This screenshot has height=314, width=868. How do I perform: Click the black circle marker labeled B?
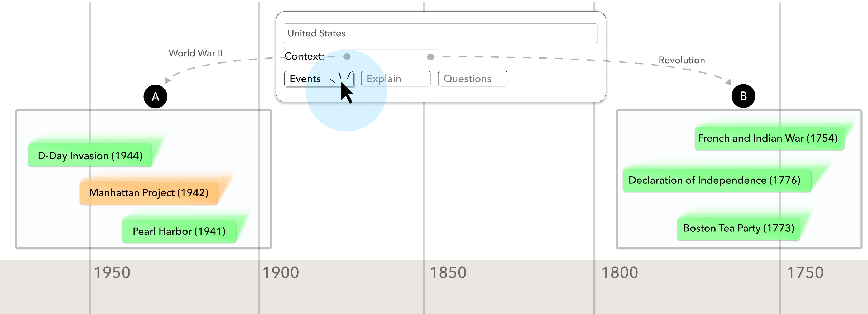click(743, 96)
